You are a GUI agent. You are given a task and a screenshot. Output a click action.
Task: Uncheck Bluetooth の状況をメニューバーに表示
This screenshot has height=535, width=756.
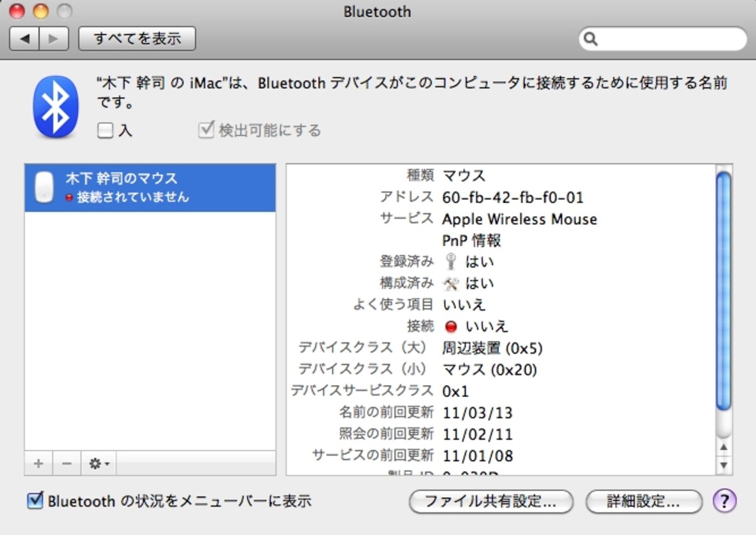pos(35,501)
